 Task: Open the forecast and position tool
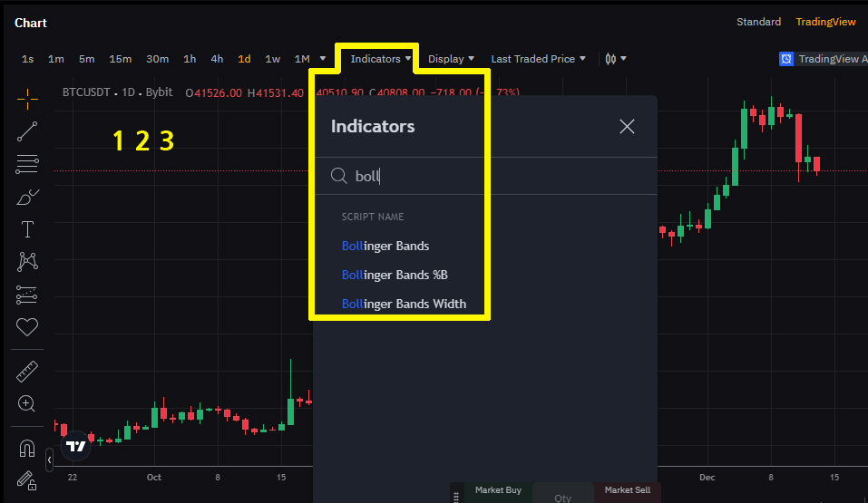tap(27, 295)
